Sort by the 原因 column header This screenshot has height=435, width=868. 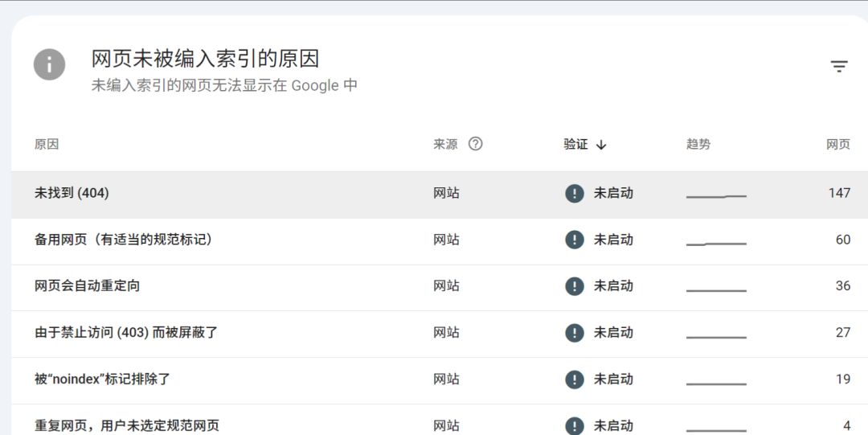pos(47,144)
